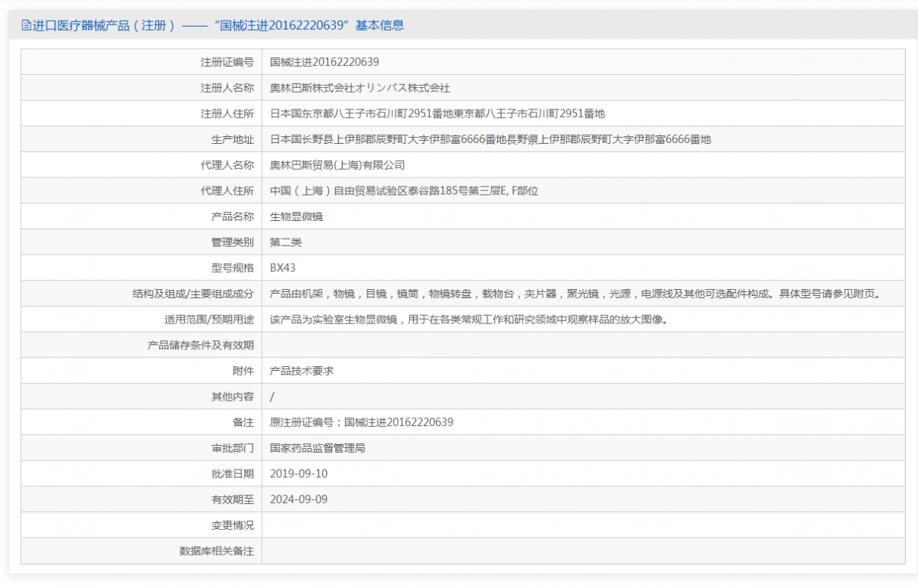Viewport: 918px width, 588px height.
Task: Select the expiry date 2024-09-09
Action: click(x=299, y=499)
